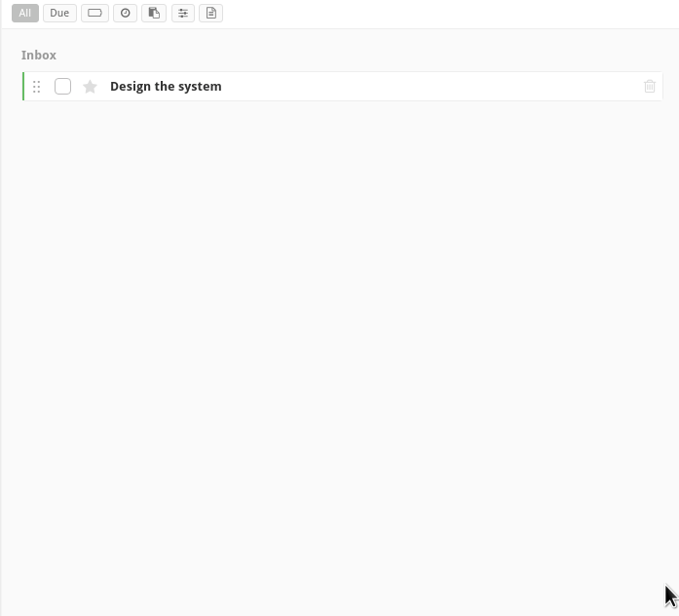Check the 'Design the system' checkbox
The width and height of the screenshot is (679, 616).
(63, 87)
